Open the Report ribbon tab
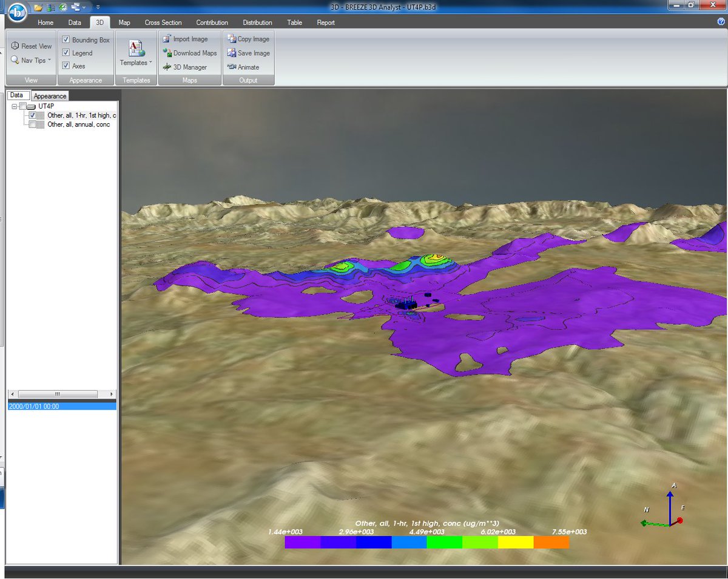The image size is (728, 579). [x=326, y=22]
